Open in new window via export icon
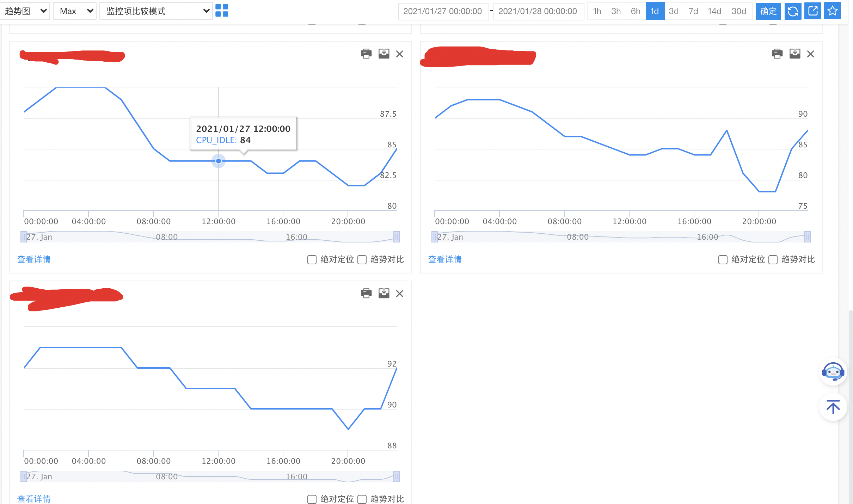The height and width of the screenshot is (504, 853). 813,11
